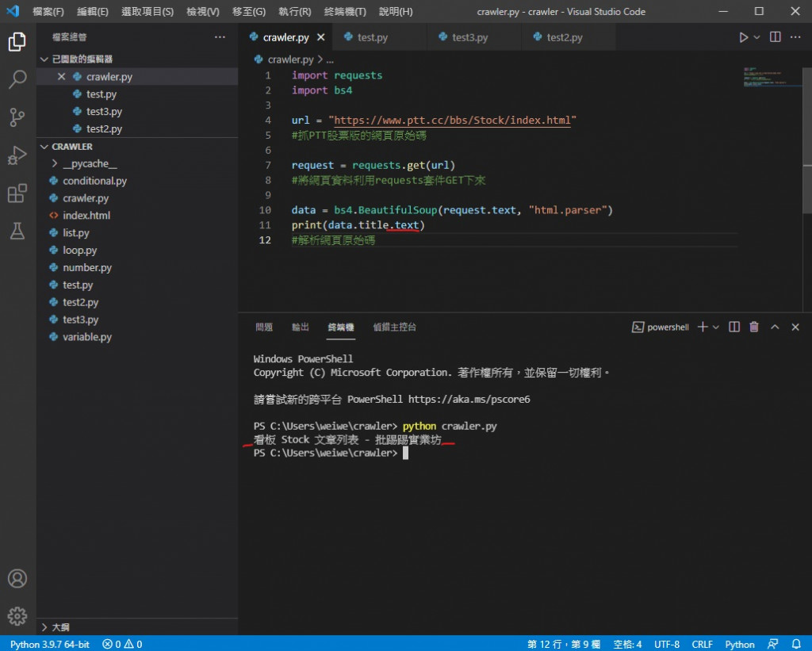
Task: Open the 移至(G) menu
Action: click(x=249, y=11)
